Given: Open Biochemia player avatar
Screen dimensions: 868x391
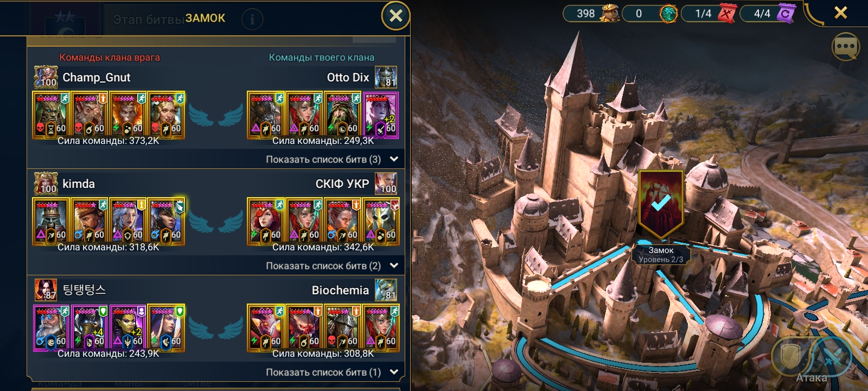Looking at the screenshot, I should point(386,290).
